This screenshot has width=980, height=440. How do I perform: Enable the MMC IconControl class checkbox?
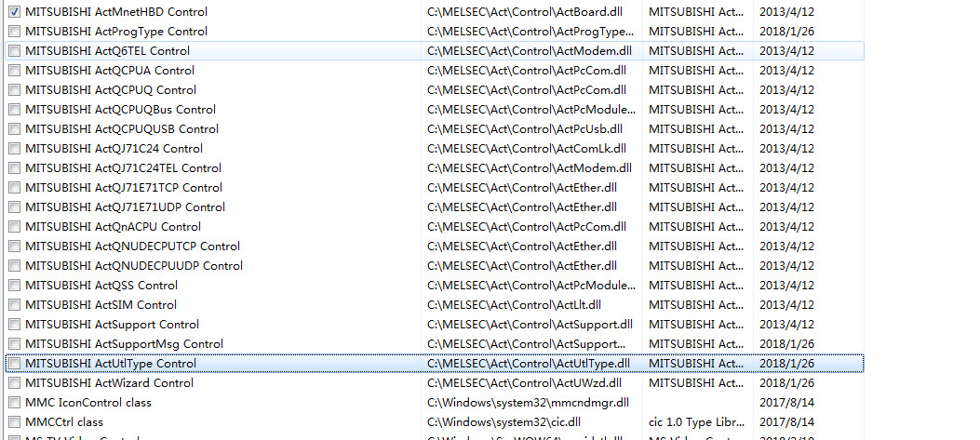[14, 403]
